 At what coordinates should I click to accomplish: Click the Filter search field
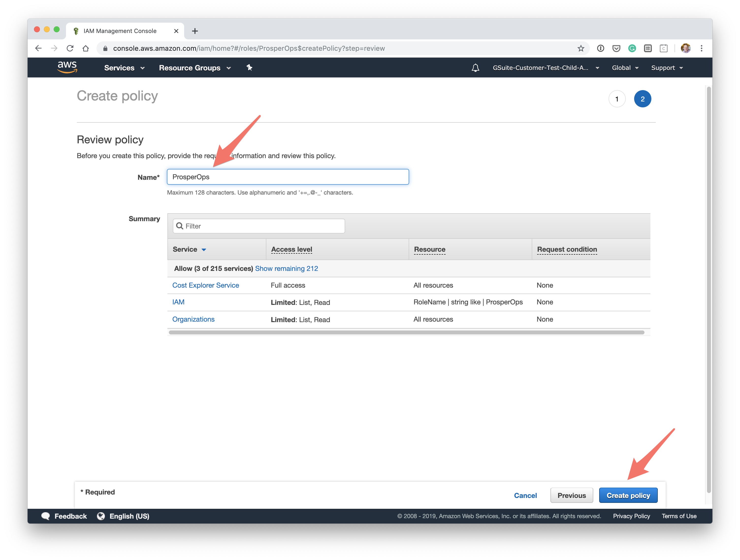(x=258, y=226)
